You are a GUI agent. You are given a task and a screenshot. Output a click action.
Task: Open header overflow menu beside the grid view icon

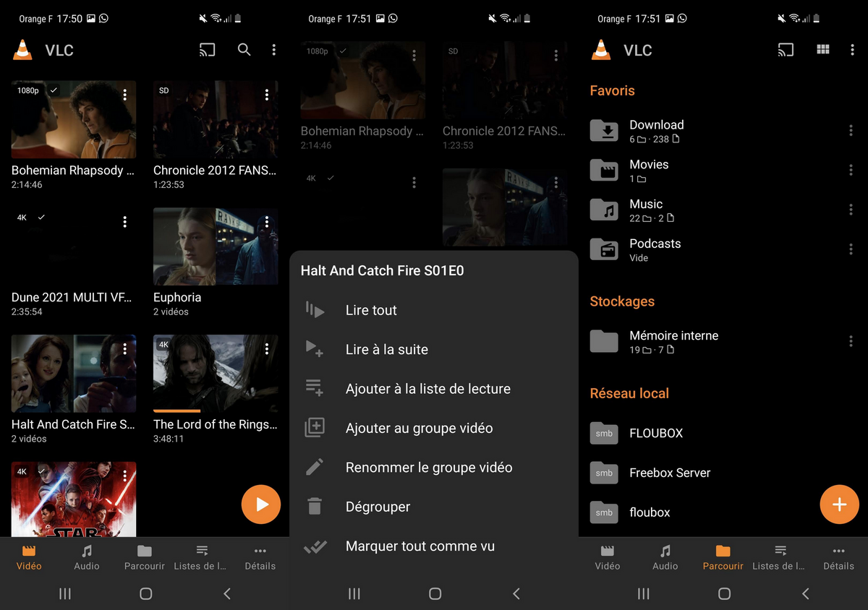click(852, 50)
